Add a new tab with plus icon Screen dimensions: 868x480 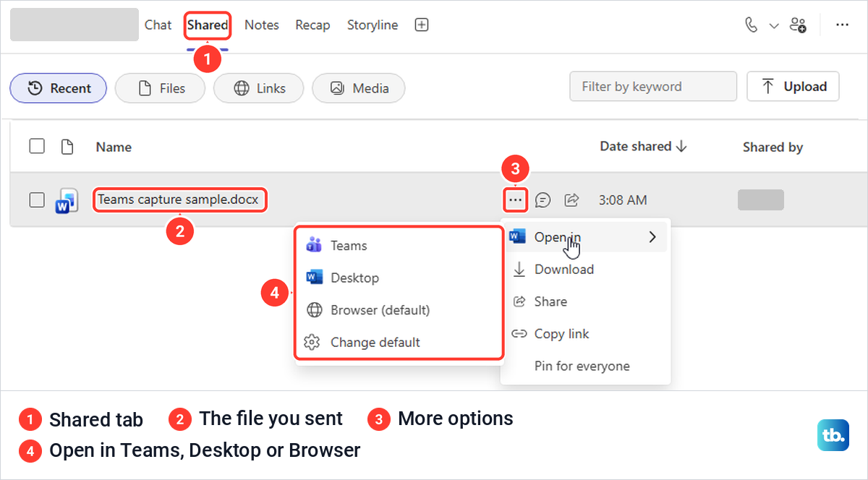(422, 25)
